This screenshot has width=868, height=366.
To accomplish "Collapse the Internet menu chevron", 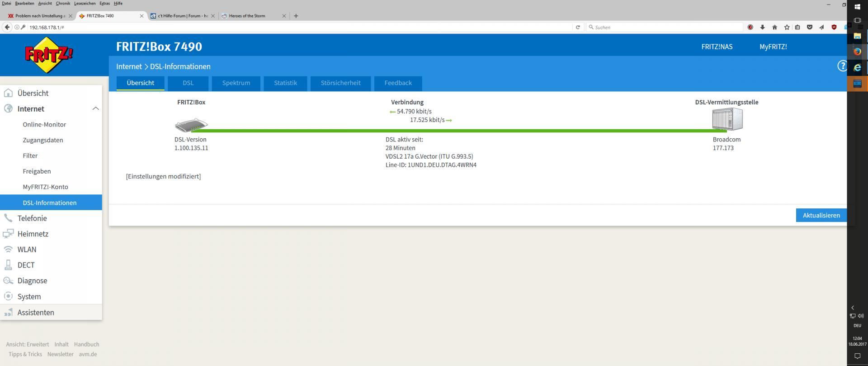I will pos(95,108).
